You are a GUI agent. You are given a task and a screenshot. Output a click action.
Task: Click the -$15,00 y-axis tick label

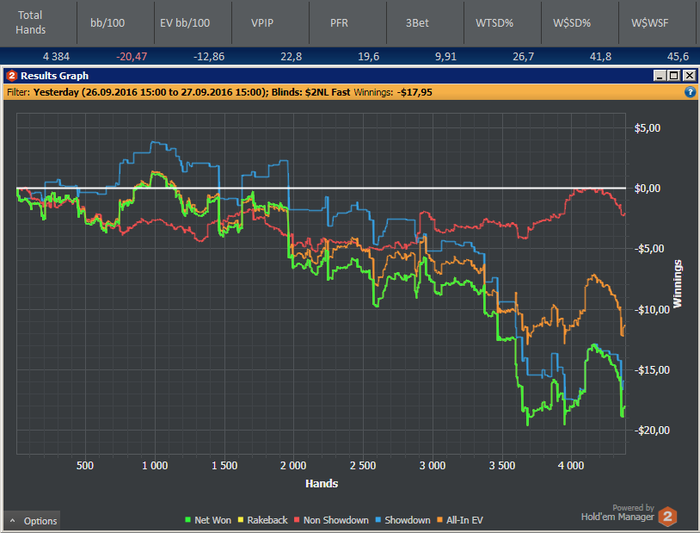click(652, 370)
